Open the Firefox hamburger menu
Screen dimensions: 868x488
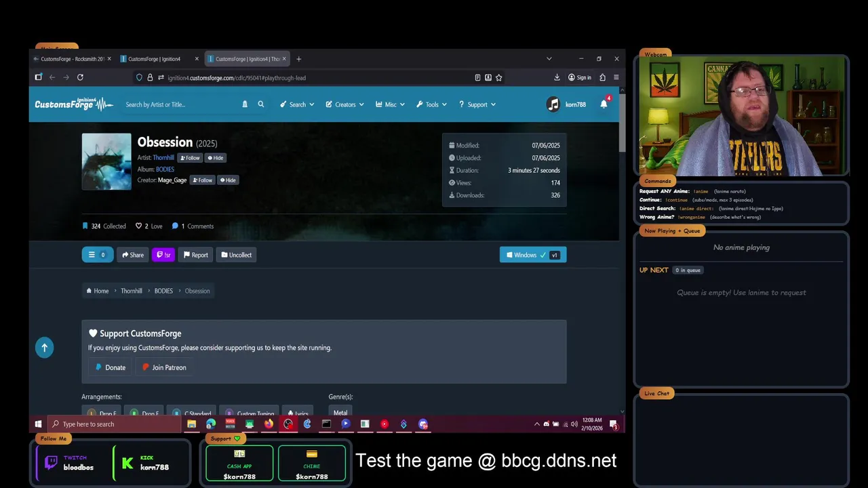(616, 77)
